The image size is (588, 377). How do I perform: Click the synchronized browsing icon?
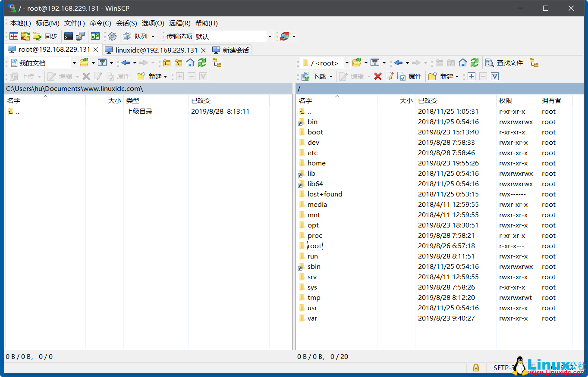pyautogui.click(x=95, y=36)
